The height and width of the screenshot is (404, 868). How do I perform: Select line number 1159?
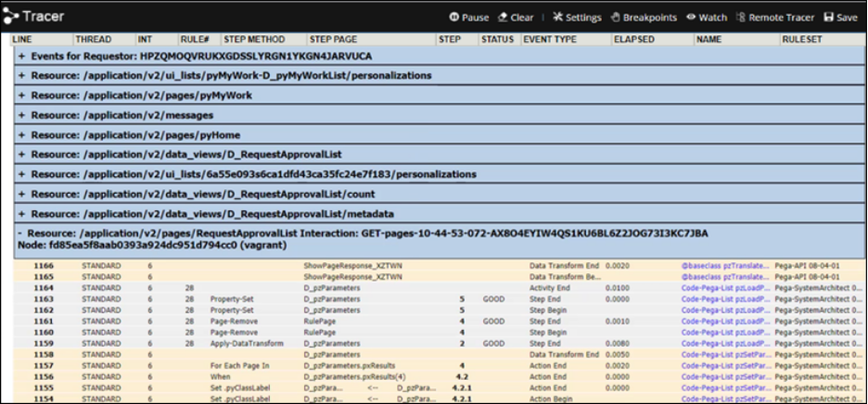click(44, 343)
